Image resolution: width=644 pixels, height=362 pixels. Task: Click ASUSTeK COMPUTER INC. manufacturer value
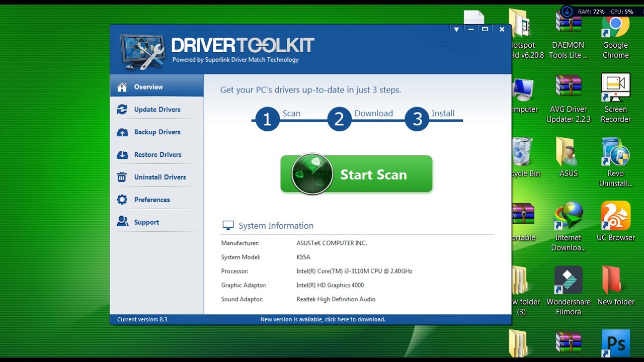332,243
